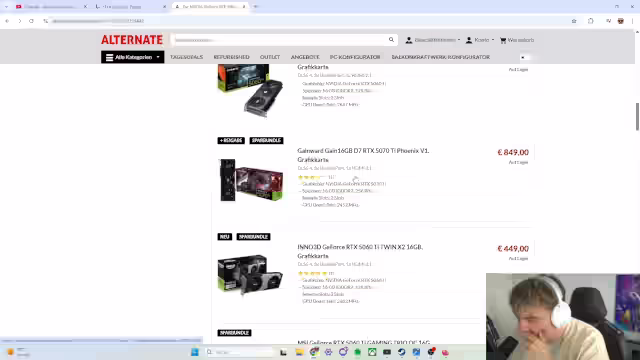Bookmark page with the star icon
The image size is (640, 360).
(574, 21)
